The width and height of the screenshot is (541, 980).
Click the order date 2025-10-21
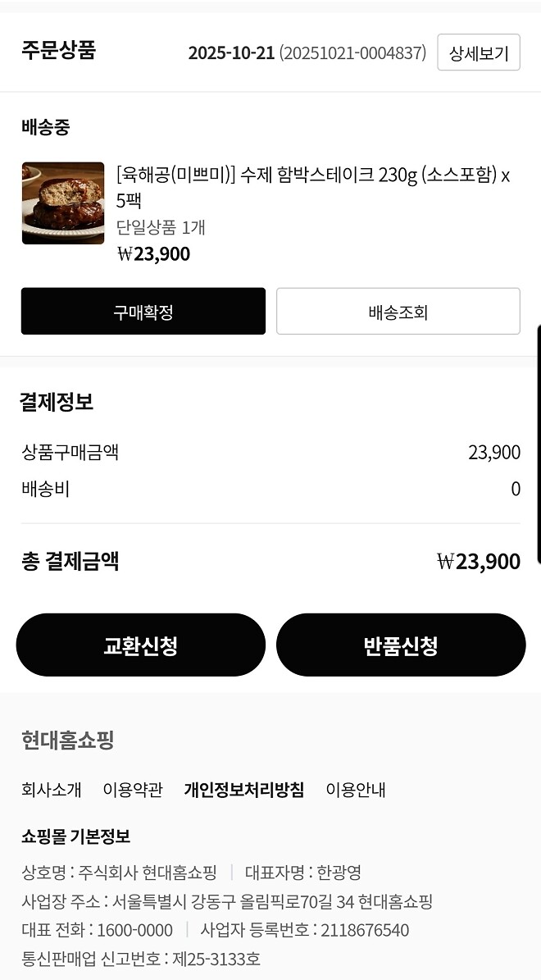click(x=230, y=52)
